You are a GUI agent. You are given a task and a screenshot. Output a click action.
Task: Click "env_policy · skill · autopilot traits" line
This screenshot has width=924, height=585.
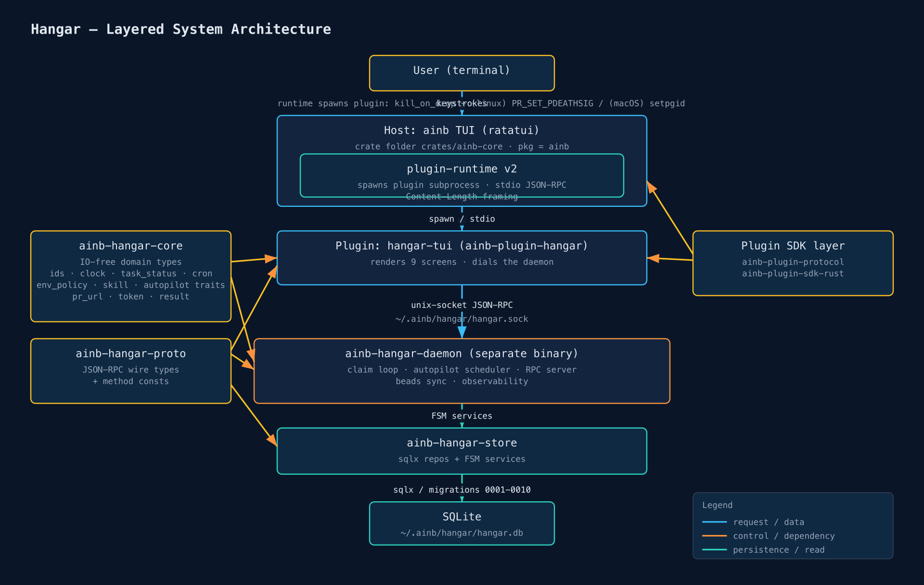pos(131,285)
